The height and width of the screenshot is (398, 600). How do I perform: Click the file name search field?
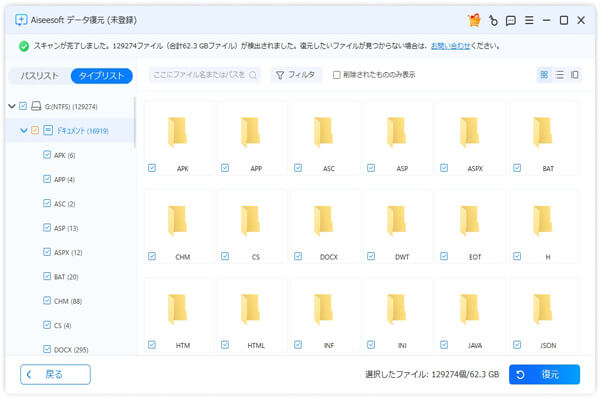click(x=204, y=75)
